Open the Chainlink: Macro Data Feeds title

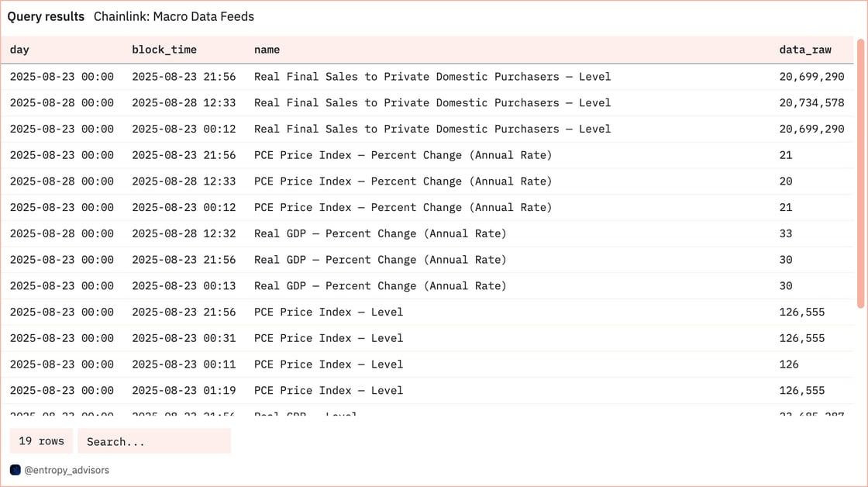(x=174, y=16)
